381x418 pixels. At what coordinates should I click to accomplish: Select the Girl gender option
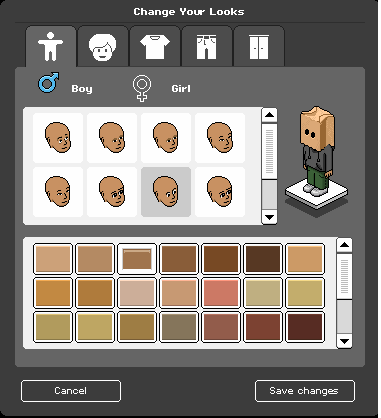point(181,88)
